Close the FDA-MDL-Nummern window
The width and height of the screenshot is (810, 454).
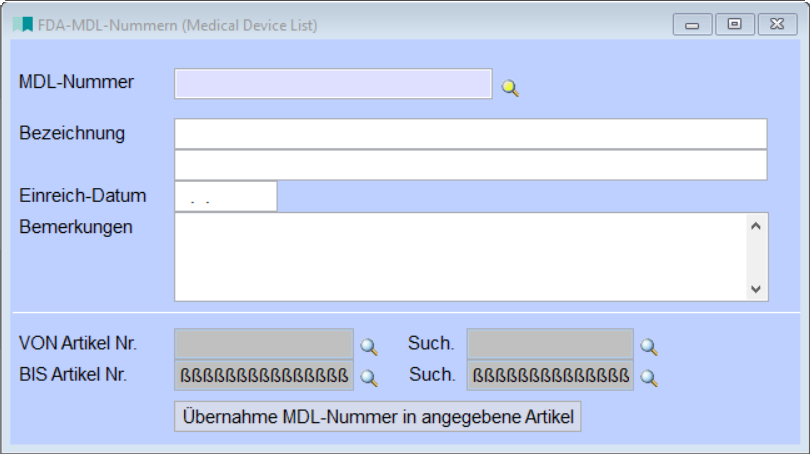pos(777,24)
